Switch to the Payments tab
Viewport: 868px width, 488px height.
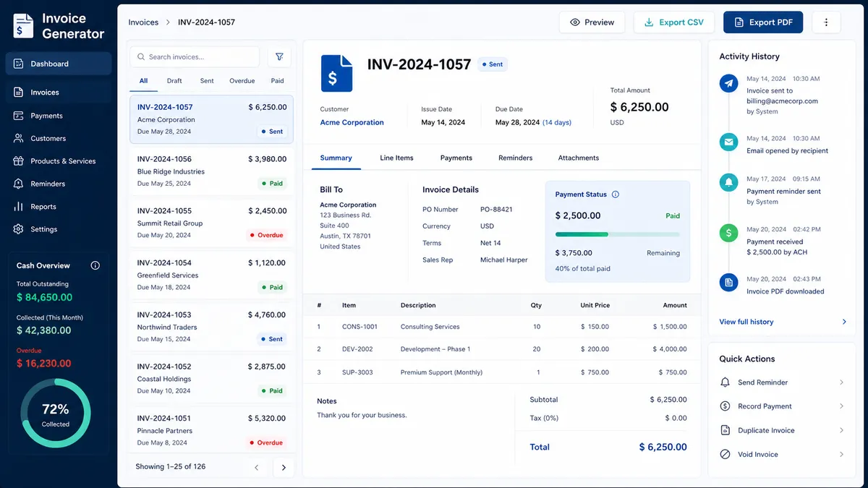click(x=456, y=158)
